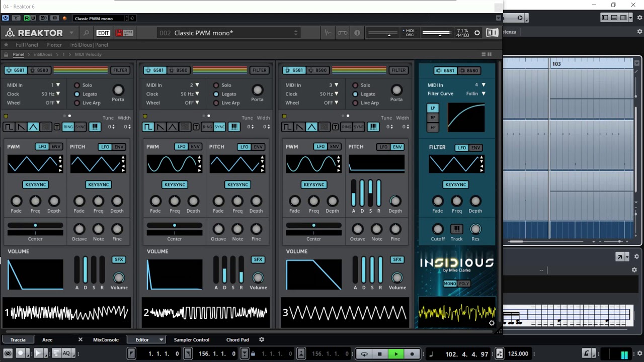Open settings gear beside Chord Pad tab
This screenshot has width=644, height=362.
(x=262, y=340)
